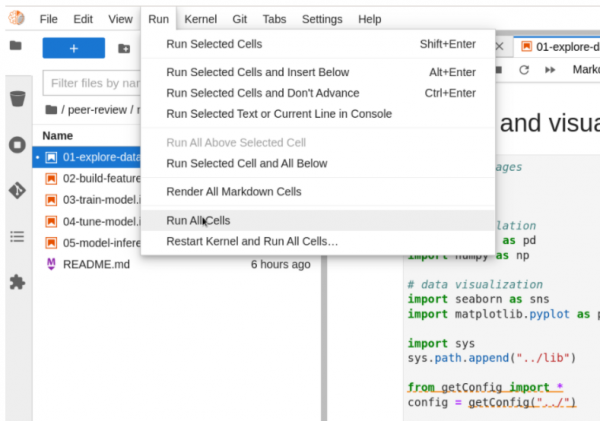This screenshot has width=600, height=421.
Task: Choose Restart Kernel and Run All Cells
Action: point(252,241)
